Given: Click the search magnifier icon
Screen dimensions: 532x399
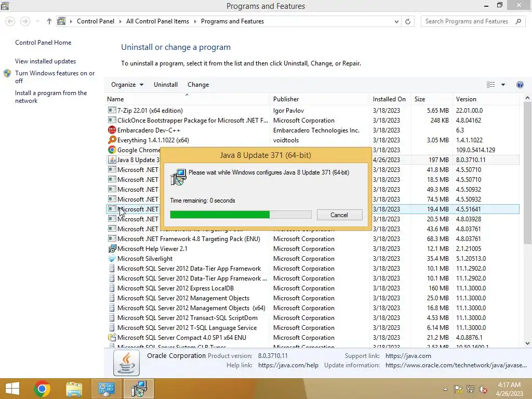Looking at the screenshot, I should 518,21.
